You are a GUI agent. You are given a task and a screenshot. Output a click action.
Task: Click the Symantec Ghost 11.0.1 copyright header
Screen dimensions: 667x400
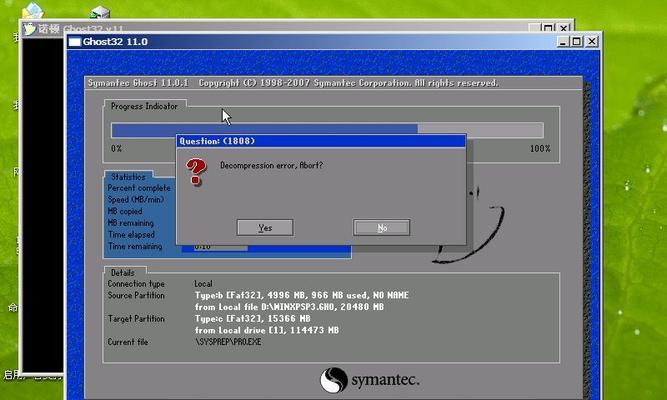click(x=293, y=83)
